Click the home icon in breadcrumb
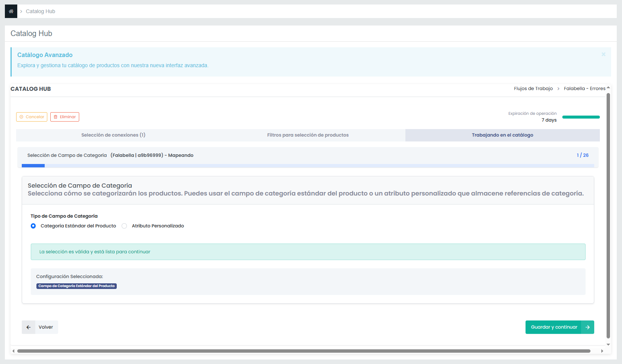Image resolution: width=622 pixels, height=364 pixels. [11, 11]
